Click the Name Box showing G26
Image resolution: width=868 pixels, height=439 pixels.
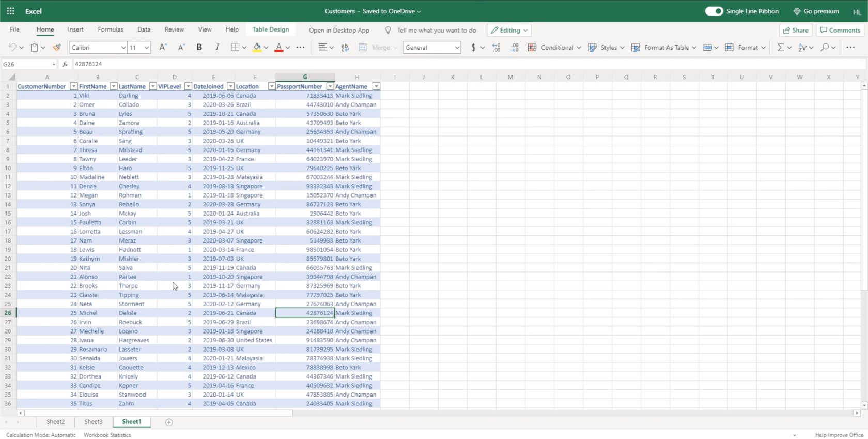[x=29, y=64]
